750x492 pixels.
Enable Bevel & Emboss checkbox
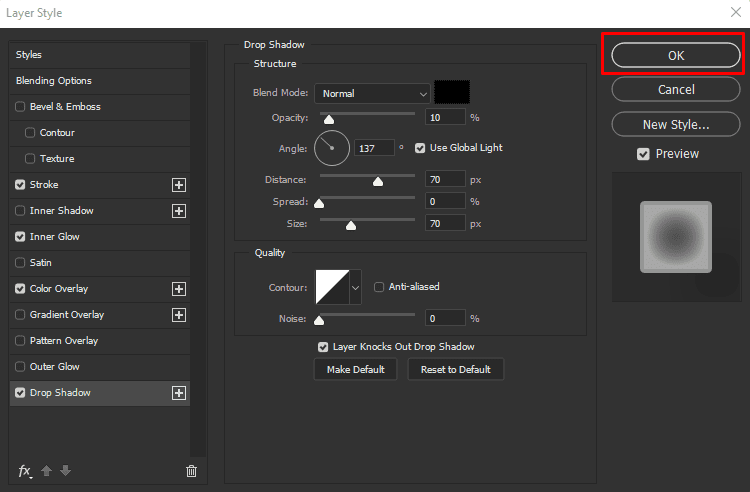point(20,107)
